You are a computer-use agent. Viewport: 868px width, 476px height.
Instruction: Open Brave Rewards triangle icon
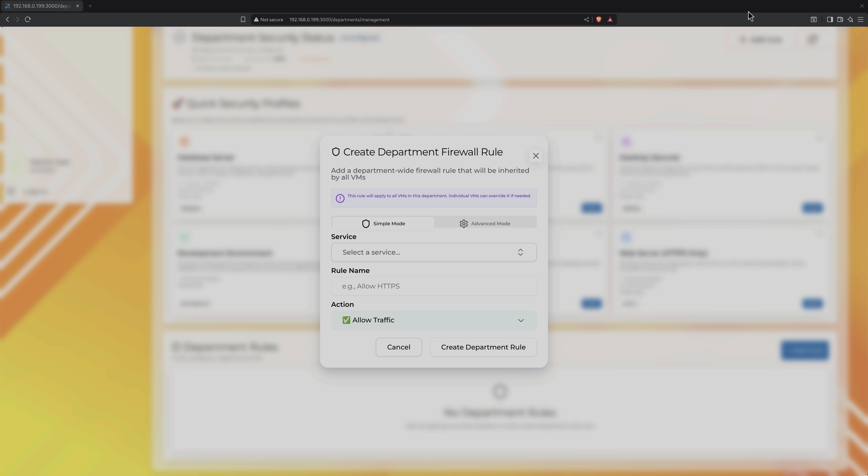coord(610,19)
